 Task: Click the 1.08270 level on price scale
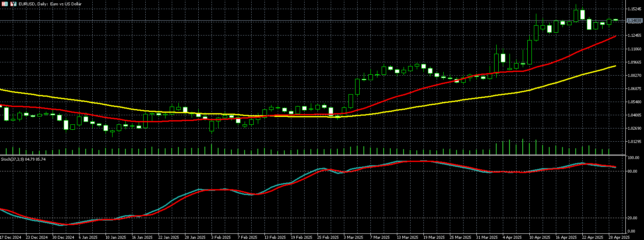click(x=634, y=76)
